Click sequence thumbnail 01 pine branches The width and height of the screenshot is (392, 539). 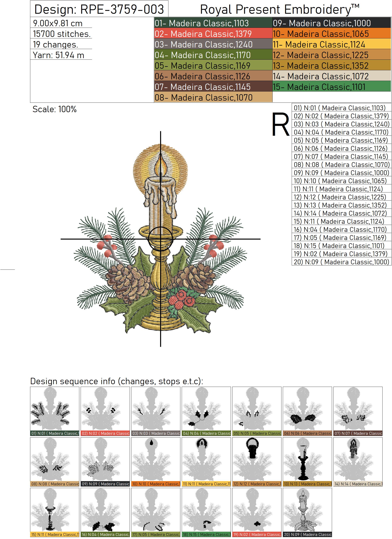tap(55, 408)
